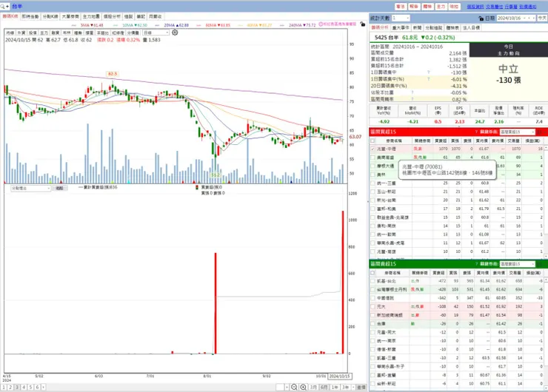Check the 兆豐-中壢 broker checkbox
548x392 pixels.
[x=372, y=149]
